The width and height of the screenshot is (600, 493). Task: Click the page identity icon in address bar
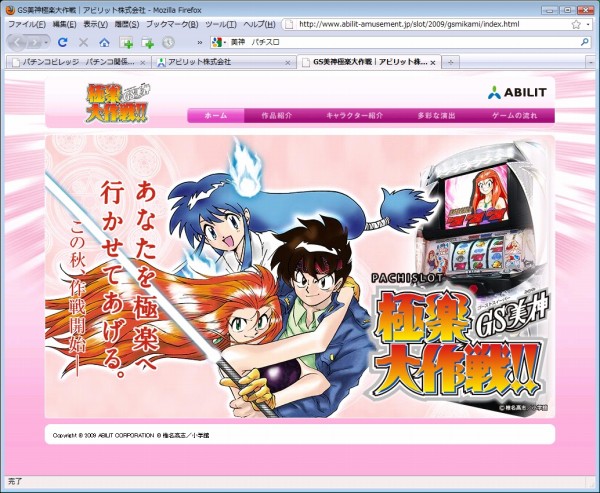pos(290,24)
